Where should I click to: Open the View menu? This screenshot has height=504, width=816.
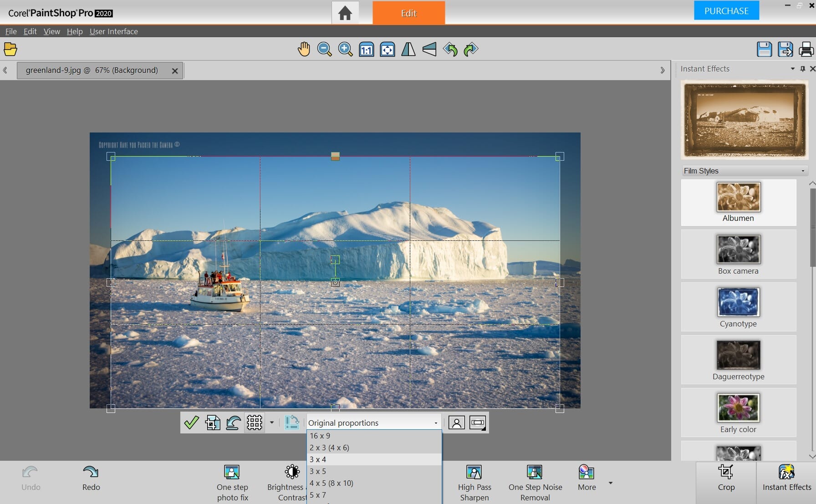pos(51,31)
